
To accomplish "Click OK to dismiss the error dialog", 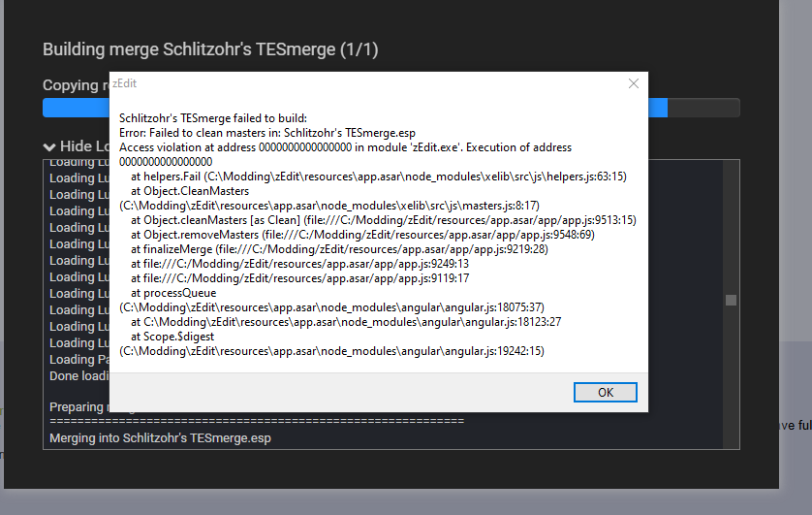I will coord(605,392).
